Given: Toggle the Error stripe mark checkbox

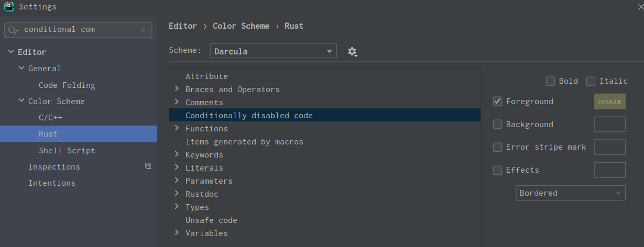Looking at the screenshot, I should (x=498, y=147).
